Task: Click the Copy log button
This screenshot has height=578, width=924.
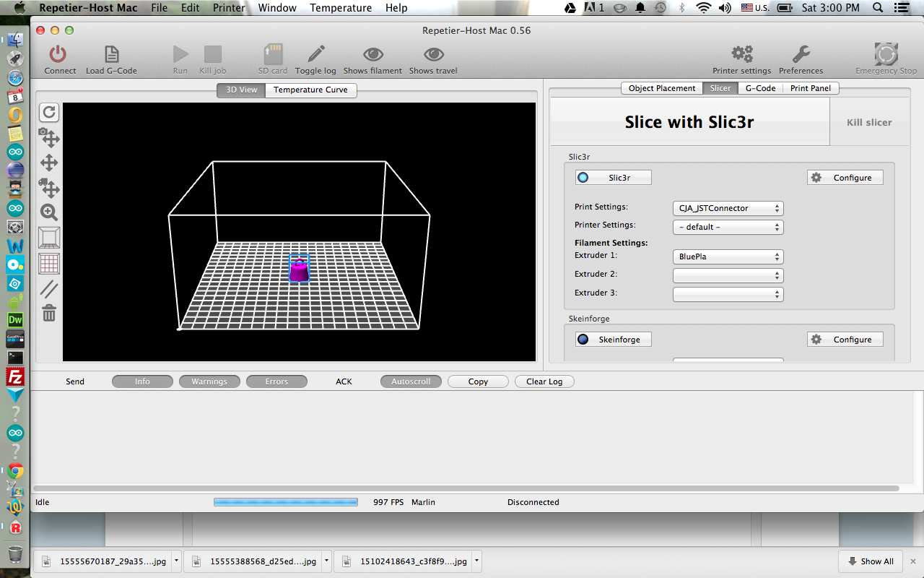Action: pos(478,381)
